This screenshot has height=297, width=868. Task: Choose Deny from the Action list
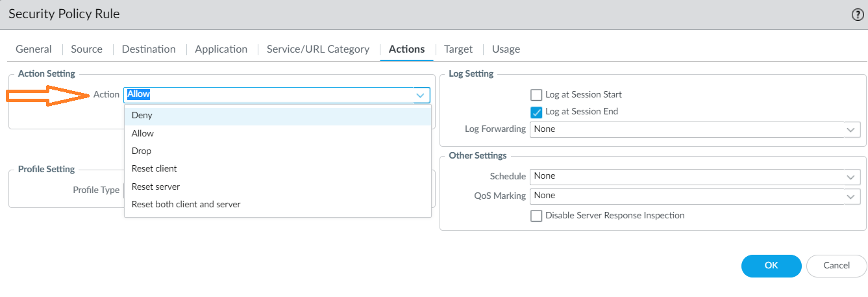pyautogui.click(x=142, y=116)
